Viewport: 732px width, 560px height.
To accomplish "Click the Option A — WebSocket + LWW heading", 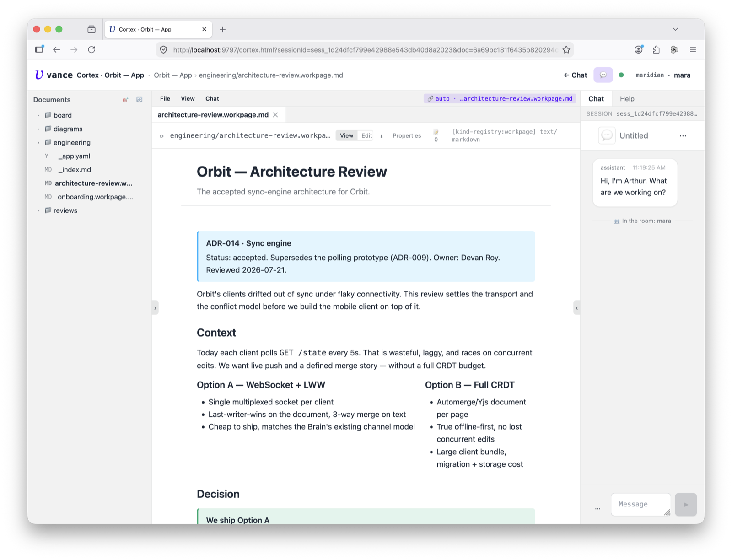I will (261, 385).
